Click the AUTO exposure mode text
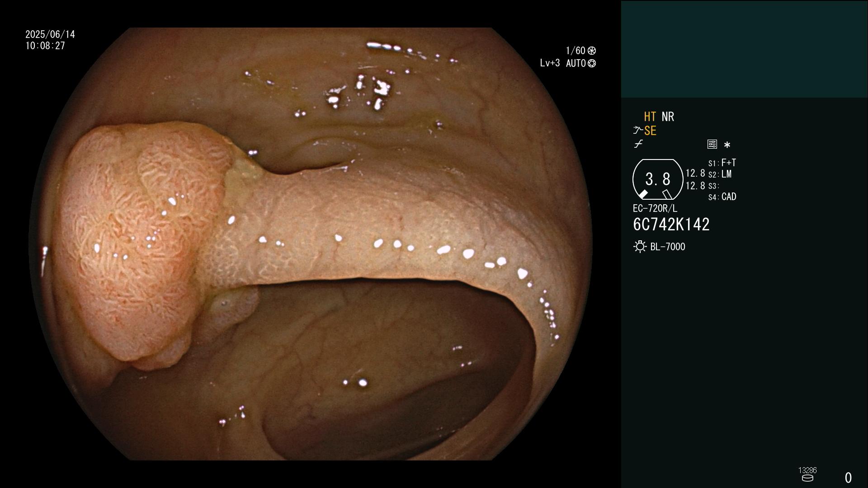Screen dimensions: 868x488 tap(576, 63)
